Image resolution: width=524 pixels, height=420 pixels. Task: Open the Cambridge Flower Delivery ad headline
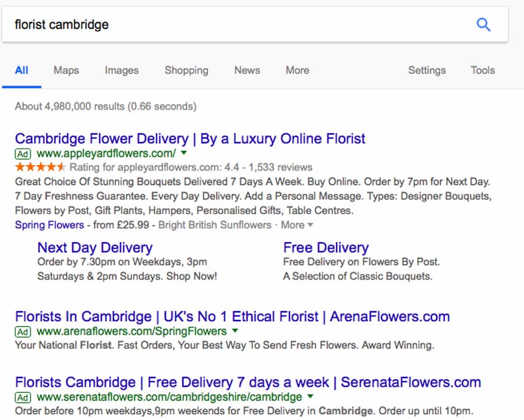[x=190, y=138]
